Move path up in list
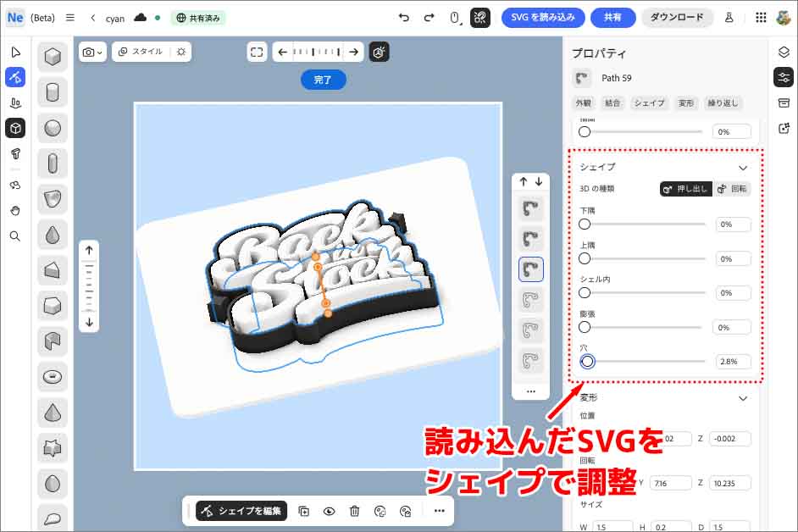798x532 pixels. [x=524, y=182]
